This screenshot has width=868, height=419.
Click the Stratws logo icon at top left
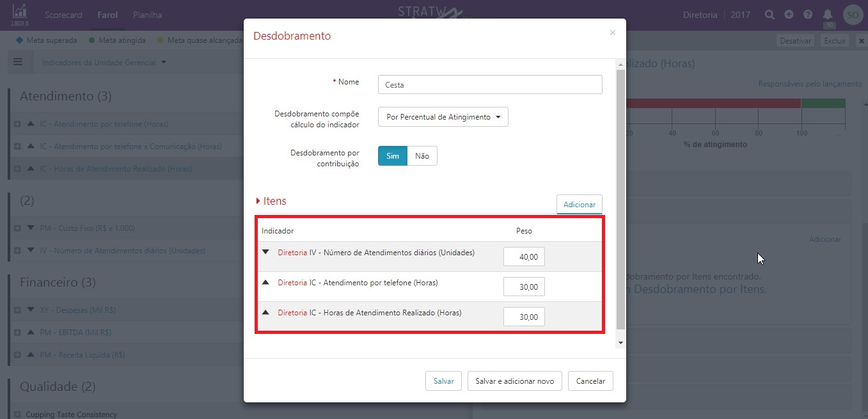tap(20, 12)
